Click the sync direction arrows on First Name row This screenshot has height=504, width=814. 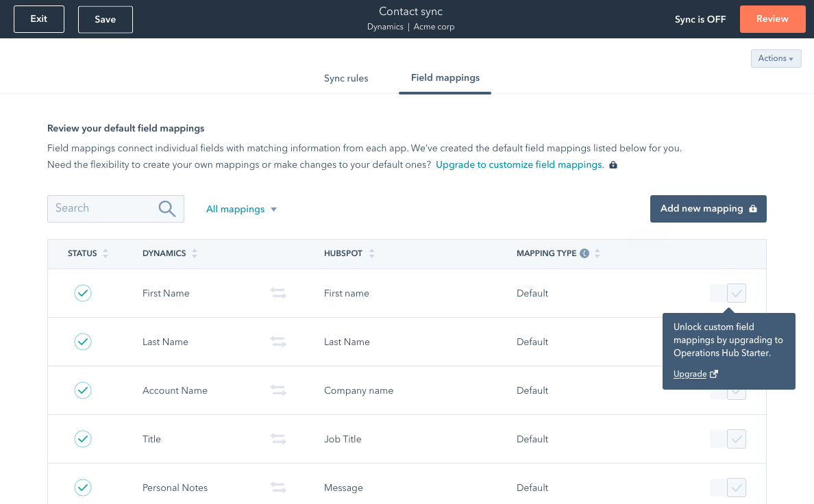(278, 293)
